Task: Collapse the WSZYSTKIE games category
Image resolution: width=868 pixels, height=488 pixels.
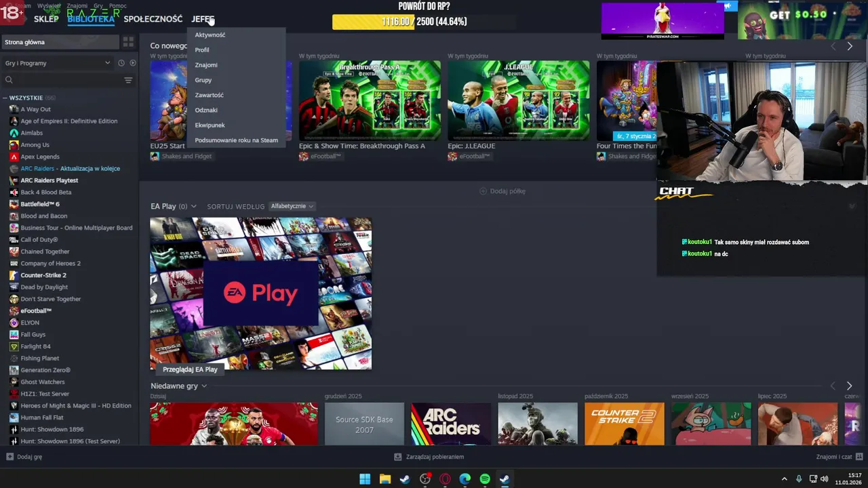Action: pos(5,98)
